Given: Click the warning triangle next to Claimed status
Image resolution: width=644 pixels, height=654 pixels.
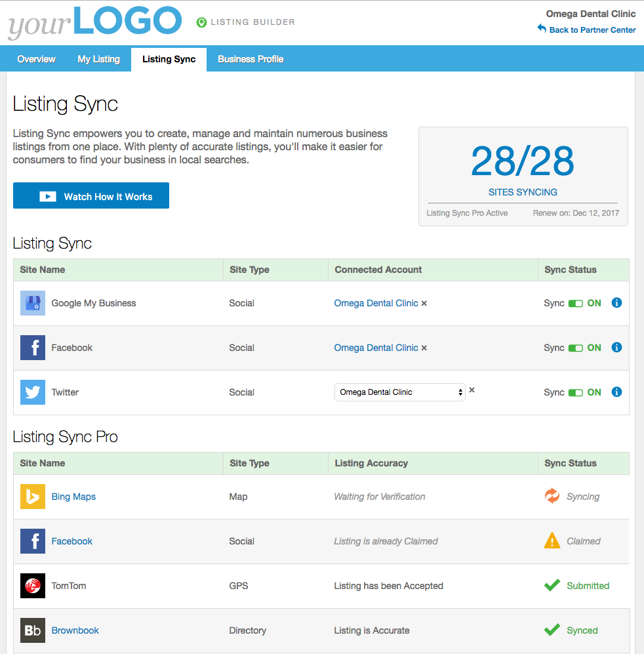Looking at the screenshot, I should click(552, 541).
